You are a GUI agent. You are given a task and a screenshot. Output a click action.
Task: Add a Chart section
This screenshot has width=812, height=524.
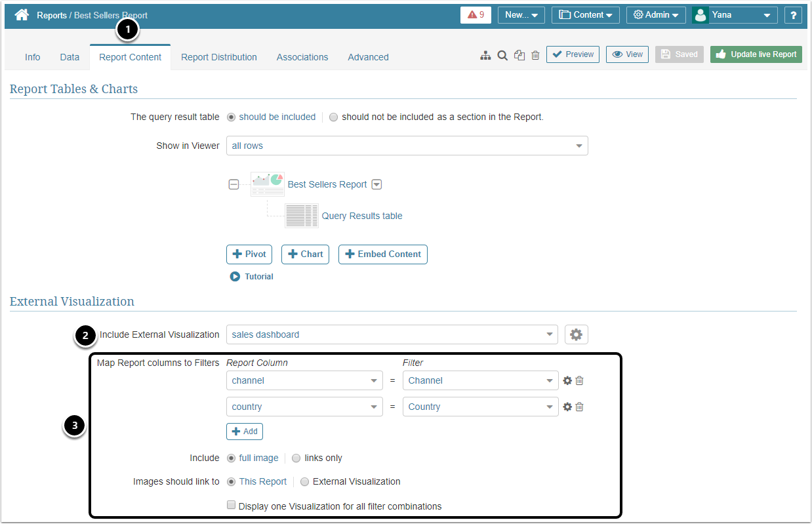coord(305,254)
